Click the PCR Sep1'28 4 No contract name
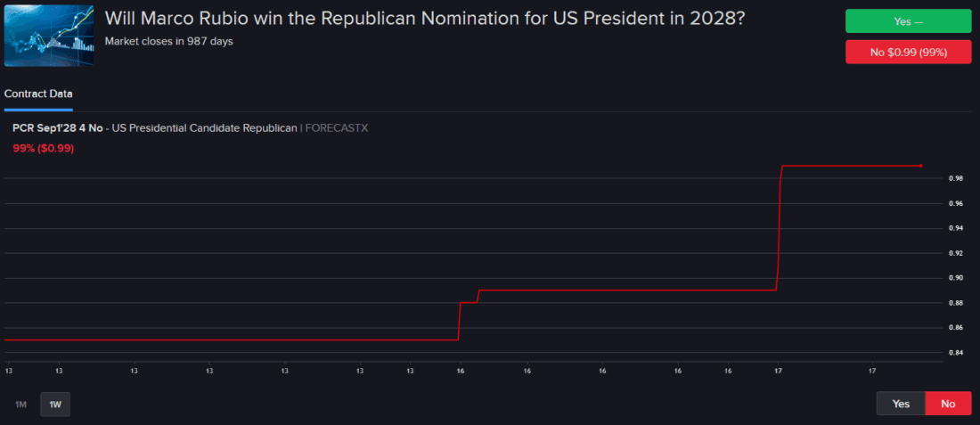The width and height of the screenshot is (980, 425). point(58,128)
